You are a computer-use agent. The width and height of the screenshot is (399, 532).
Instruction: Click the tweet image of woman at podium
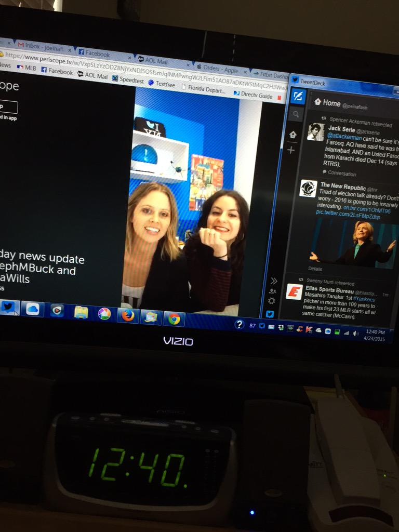353,244
